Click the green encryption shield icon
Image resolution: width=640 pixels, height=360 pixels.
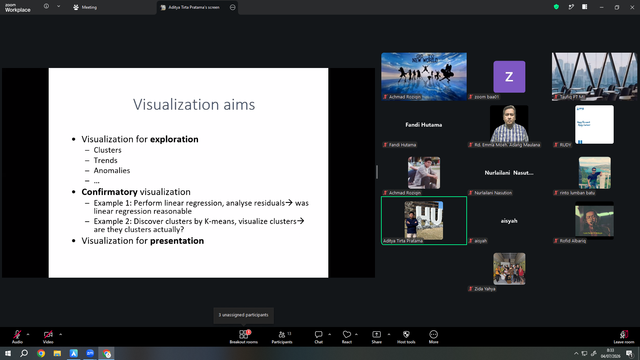point(556,7)
